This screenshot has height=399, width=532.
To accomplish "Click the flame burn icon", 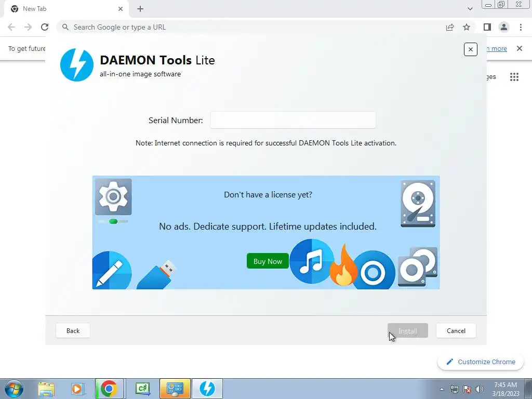I will tap(343, 265).
